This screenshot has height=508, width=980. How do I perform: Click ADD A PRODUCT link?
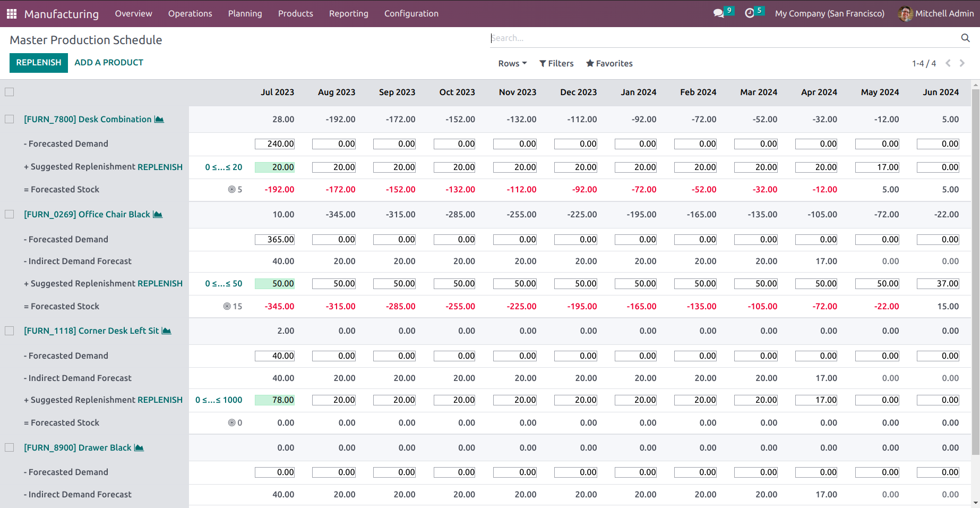point(108,62)
